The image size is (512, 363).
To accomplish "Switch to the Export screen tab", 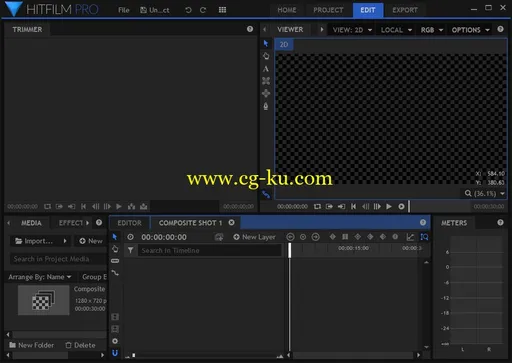I will 405,10.
